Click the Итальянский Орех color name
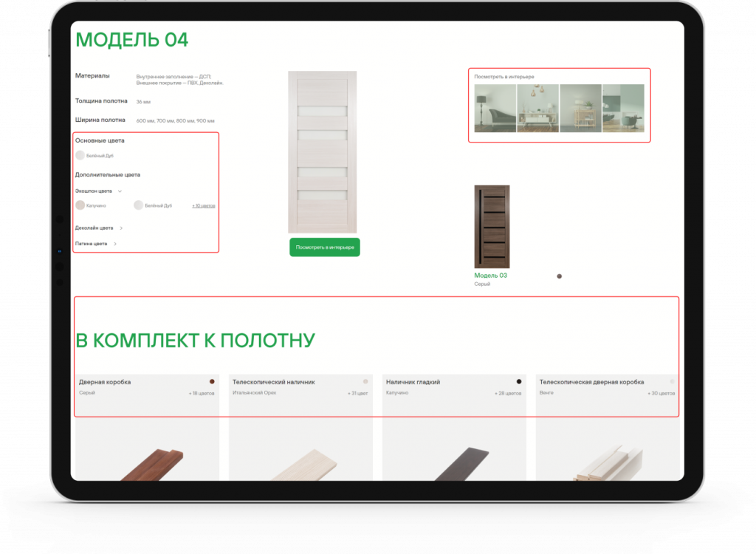 (x=254, y=393)
